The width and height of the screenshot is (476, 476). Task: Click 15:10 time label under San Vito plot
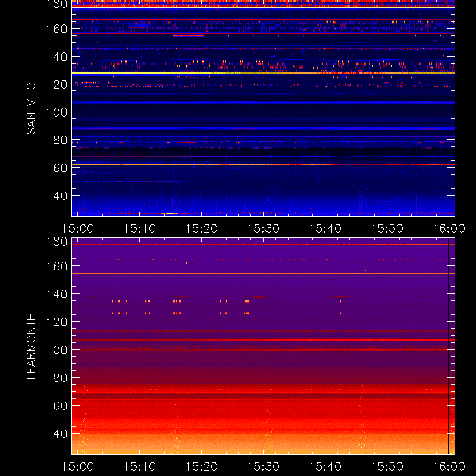pos(140,228)
